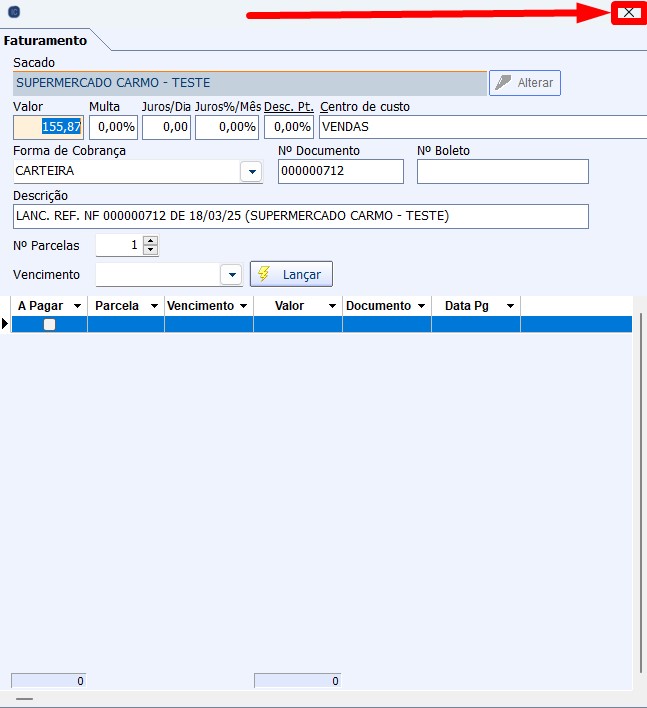Click the grid's vertical scrollbar
Image resolution: width=647 pixels, height=708 pixels.
click(640, 490)
